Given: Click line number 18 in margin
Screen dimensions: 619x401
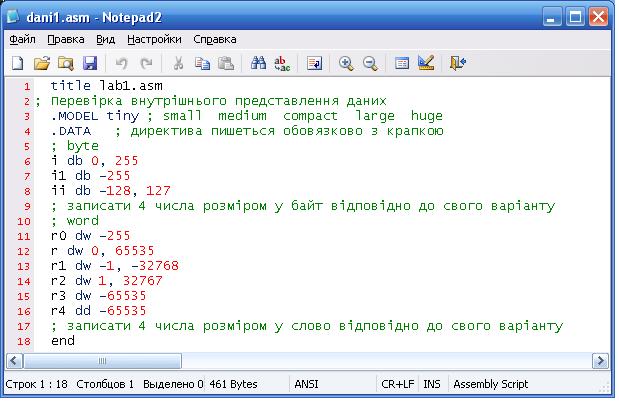Looking at the screenshot, I should pyautogui.click(x=24, y=341).
